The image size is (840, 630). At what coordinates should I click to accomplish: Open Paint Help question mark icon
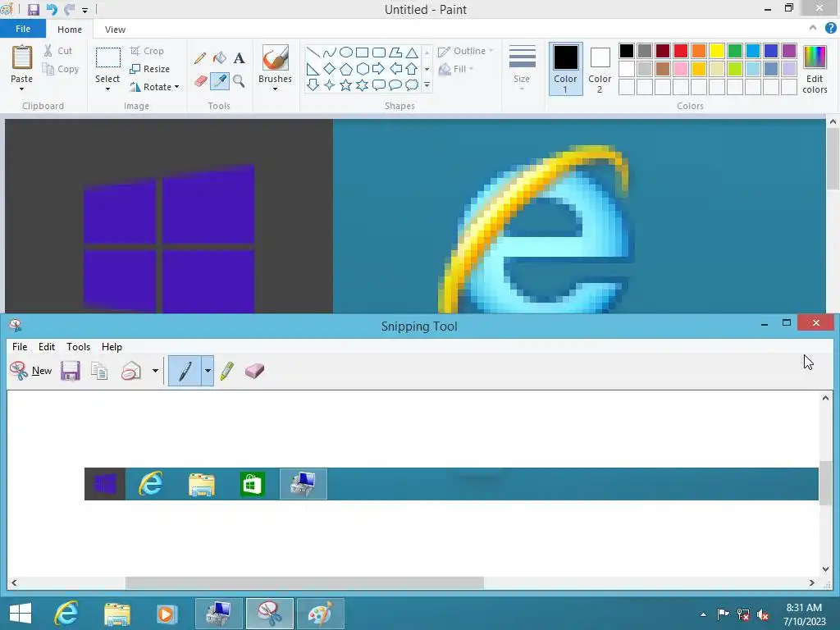tap(830, 29)
